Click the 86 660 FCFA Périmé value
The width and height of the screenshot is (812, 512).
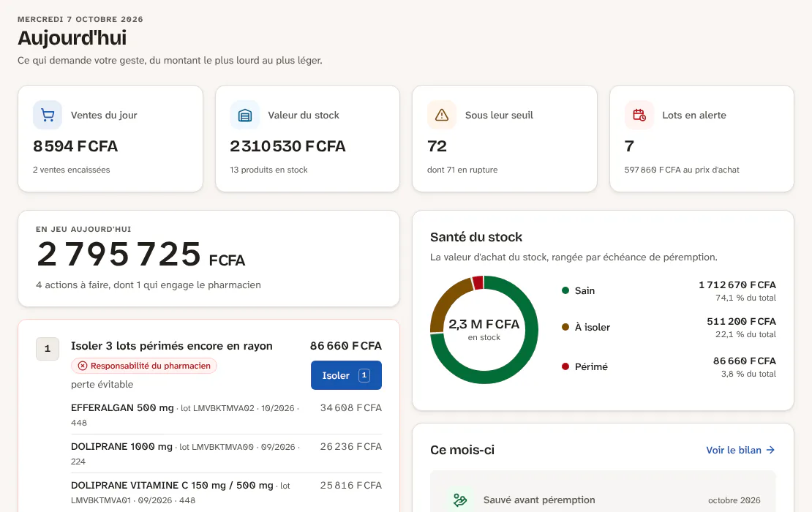click(x=745, y=361)
